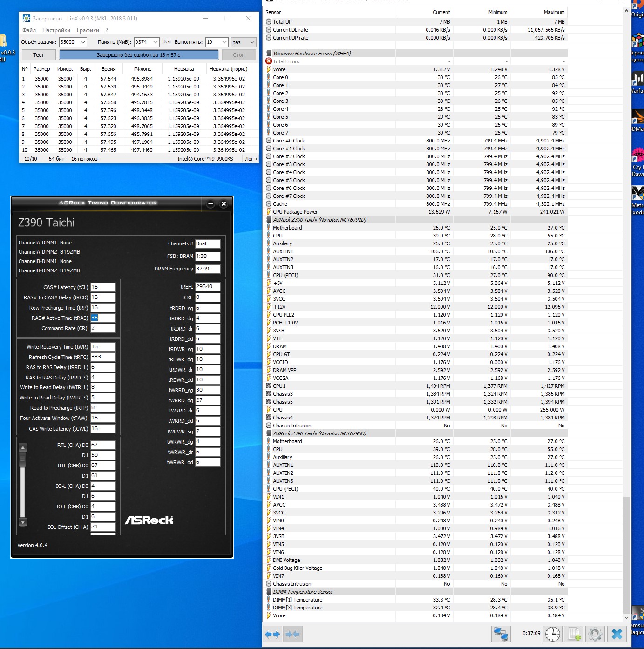
Task: Open the network remote monitoring icon in HWiNFO
Action: [501, 634]
